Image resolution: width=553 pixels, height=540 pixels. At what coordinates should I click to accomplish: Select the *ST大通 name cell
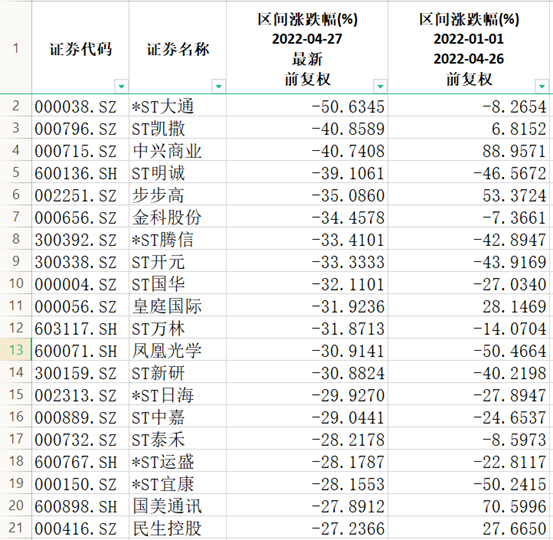pos(178,106)
